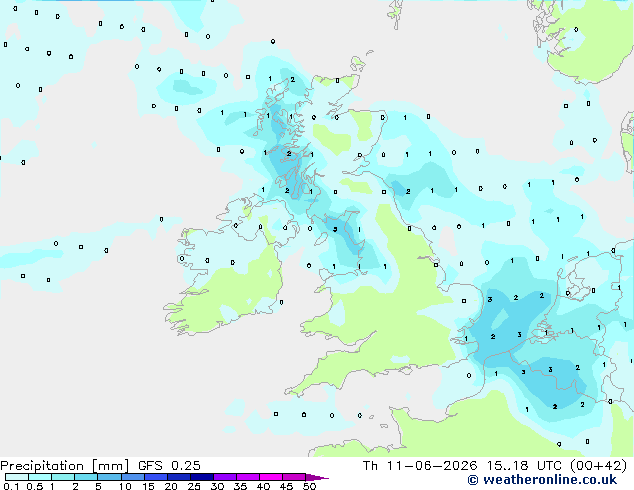Image resolution: width=634 pixels, height=490 pixels.
Task: Click the "(00+42)" forecast offset text
Action: (x=598, y=466)
